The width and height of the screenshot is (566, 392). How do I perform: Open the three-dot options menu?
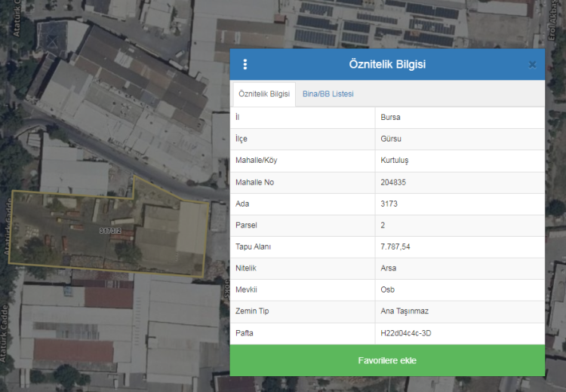[x=245, y=65]
